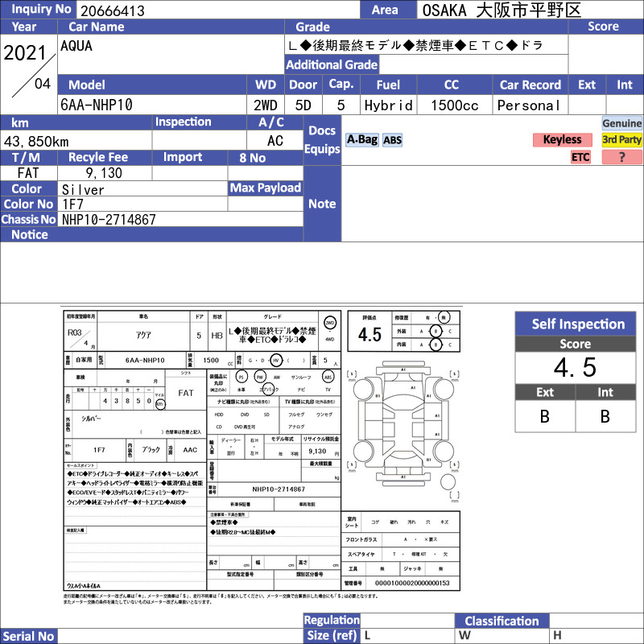Click the Self Inspection score 4.5
Image resolution: width=644 pixels, height=644 pixels.
[x=576, y=368]
